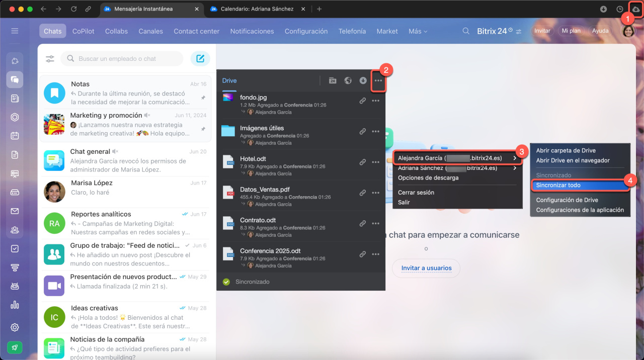The height and width of the screenshot is (360, 644).
Task: Open Calendar icon in left sidebar
Action: pos(15,136)
